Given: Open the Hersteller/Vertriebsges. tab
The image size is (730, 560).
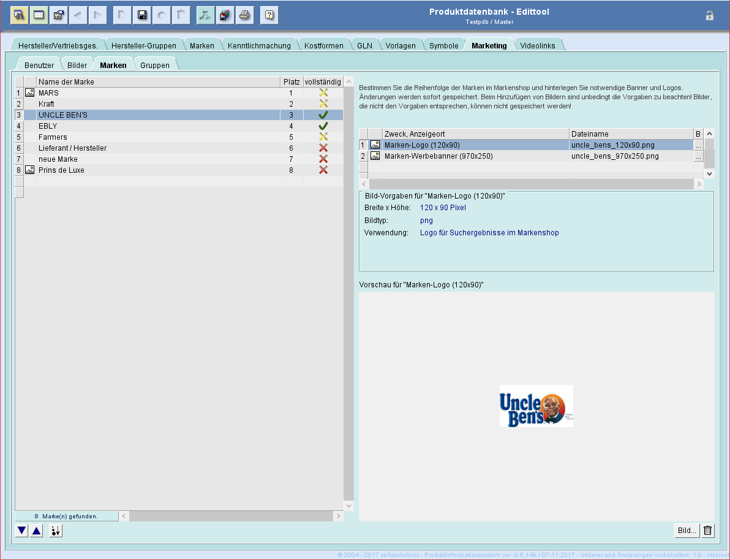Looking at the screenshot, I should 58,45.
